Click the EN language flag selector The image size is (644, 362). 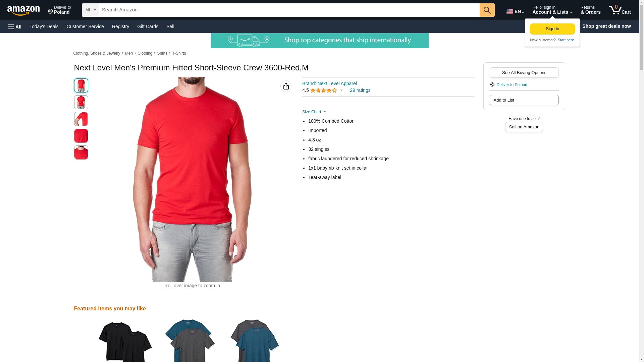(x=515, y=11)
